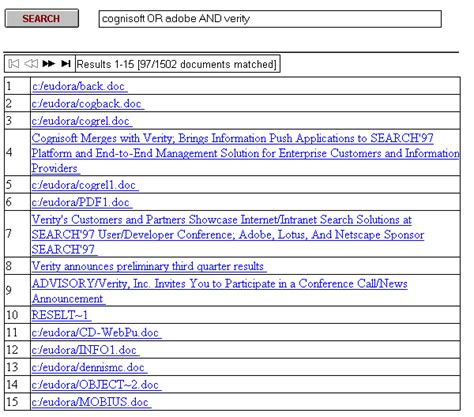Go to previous results page icon

(31, 63)
